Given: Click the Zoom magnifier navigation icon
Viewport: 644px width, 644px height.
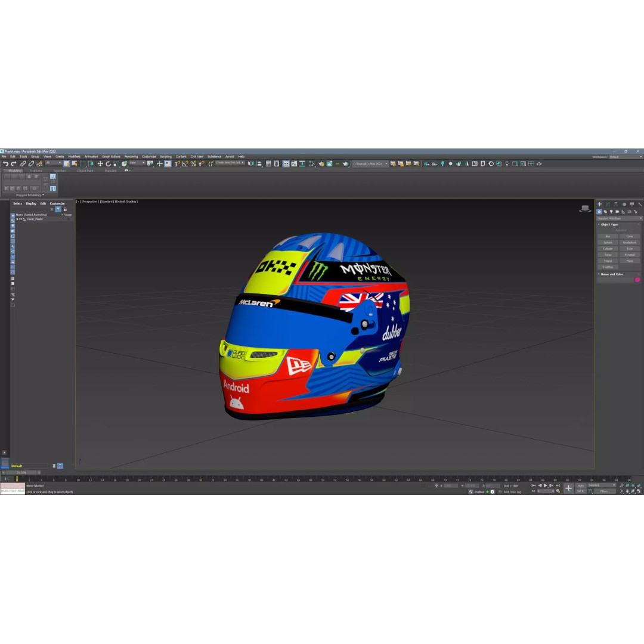Looking at the screenshot, I should pos(621,486).
